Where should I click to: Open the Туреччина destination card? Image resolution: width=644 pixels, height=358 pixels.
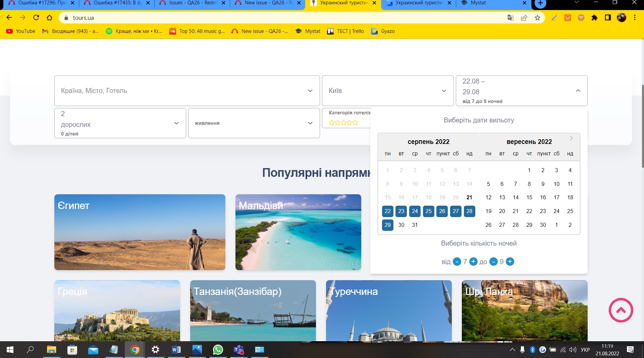pos(389,311)
